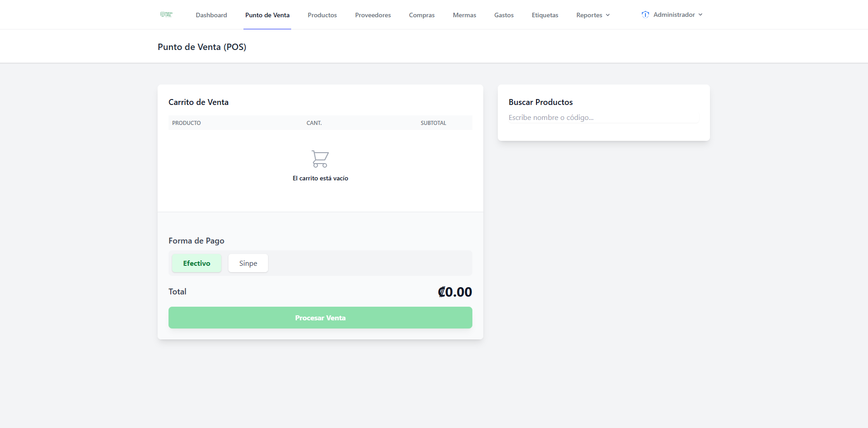Image resolution: width=868 pixels, height=428 pixels.
Task: Click the Administrador account name
Action: point(674,15)
